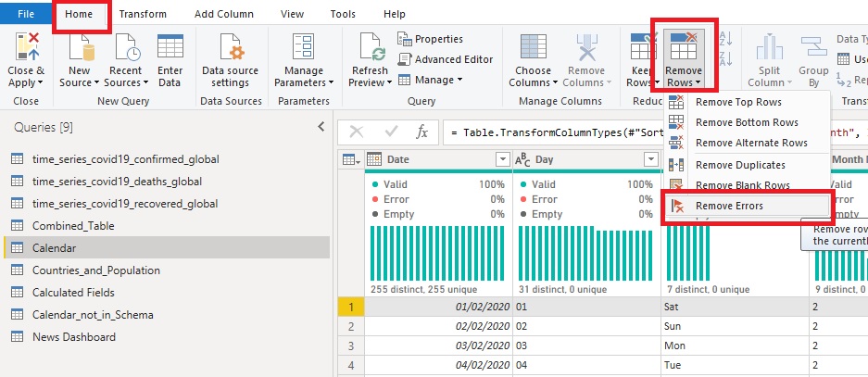868x377 pixels.
Task: Select the News Dashboard query
Action: tap(166, 336)
